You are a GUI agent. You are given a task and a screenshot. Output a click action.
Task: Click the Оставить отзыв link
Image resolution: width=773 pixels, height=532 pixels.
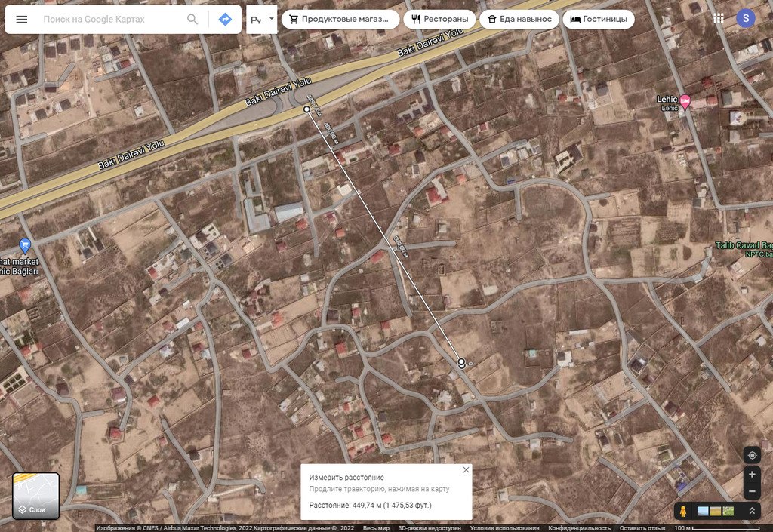coord(642,528)
